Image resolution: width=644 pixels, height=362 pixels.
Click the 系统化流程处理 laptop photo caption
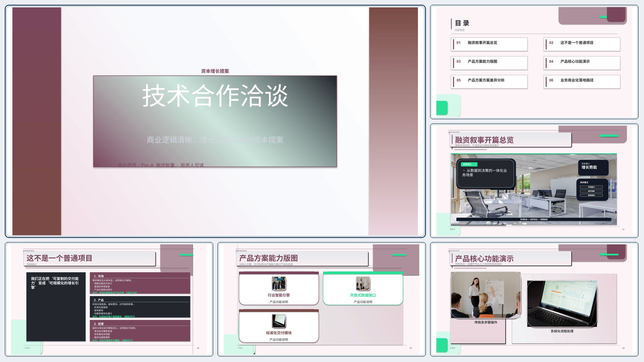click(x=562, y=331)
